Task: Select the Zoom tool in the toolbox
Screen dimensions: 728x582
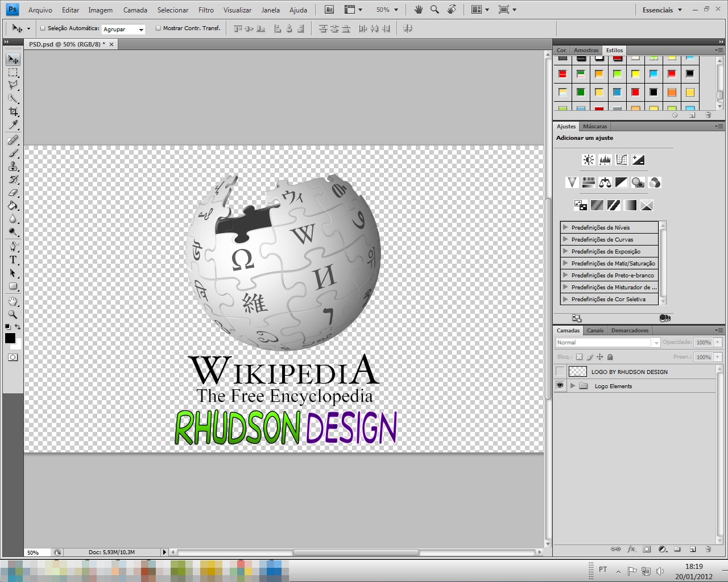Action: (13, 314)
